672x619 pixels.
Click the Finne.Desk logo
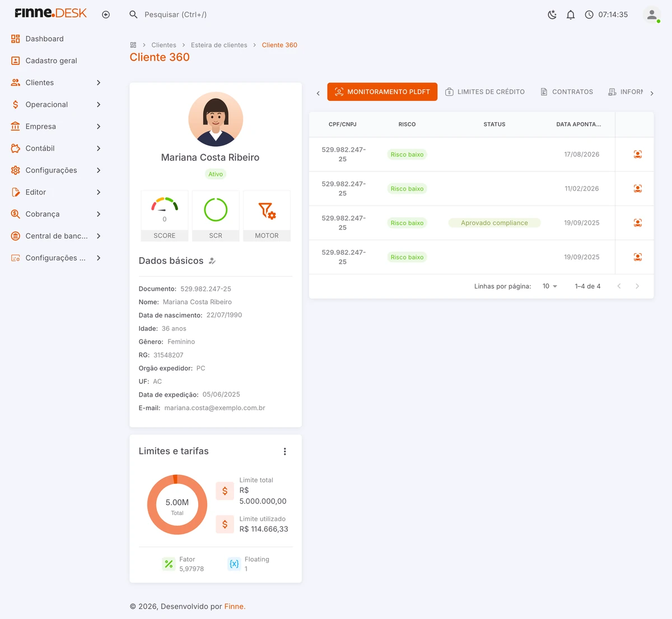(51, 13)
